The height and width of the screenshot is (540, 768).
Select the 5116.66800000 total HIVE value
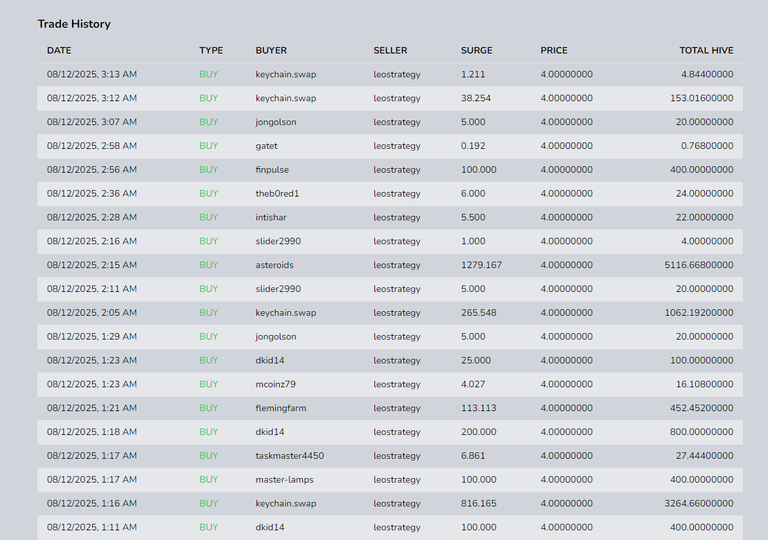coord(698,265)
